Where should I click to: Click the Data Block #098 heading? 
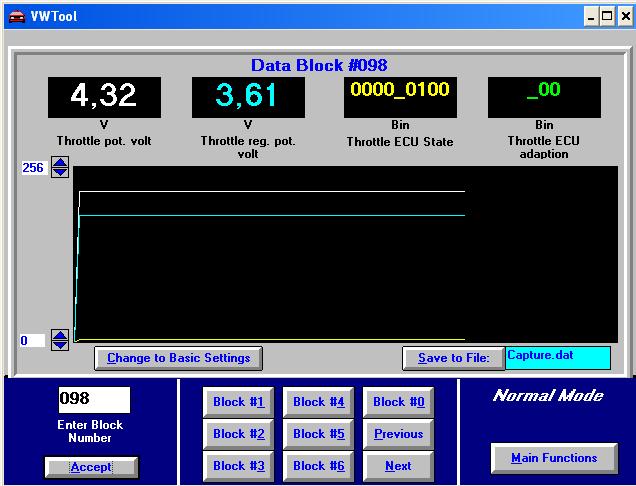point(319,65)
